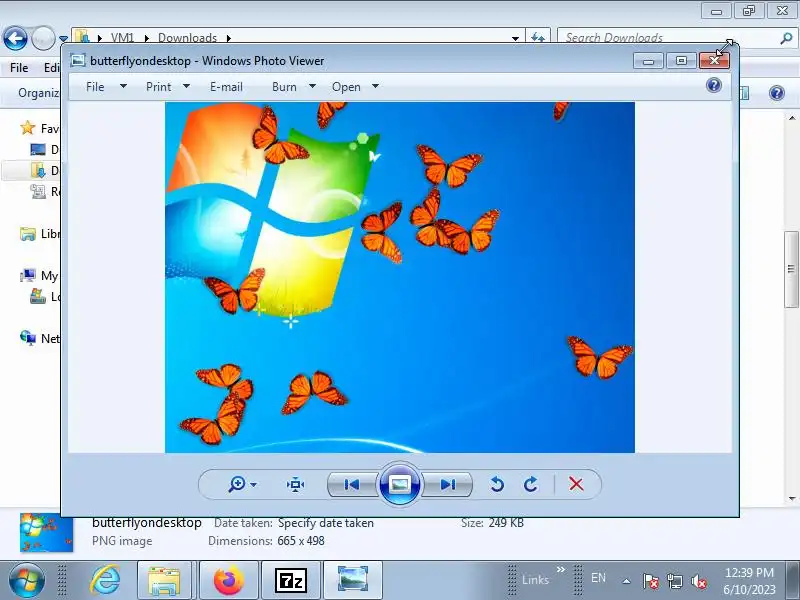Expand the Links toolbar chevron
The image size is (800, 600).
561,569
